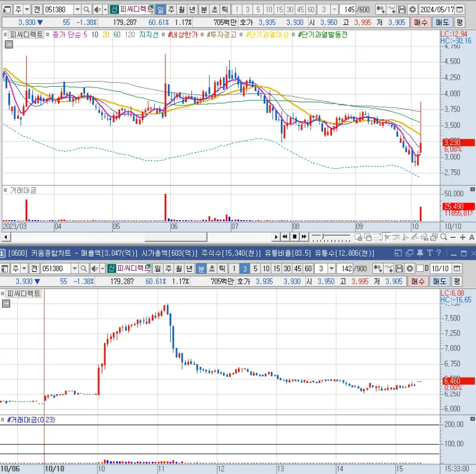Image resolution: width=476 pixels, height=474 pixels.
Task: Expand the 주 market type dropdown in lower chart
Action: tap(24, 269)
